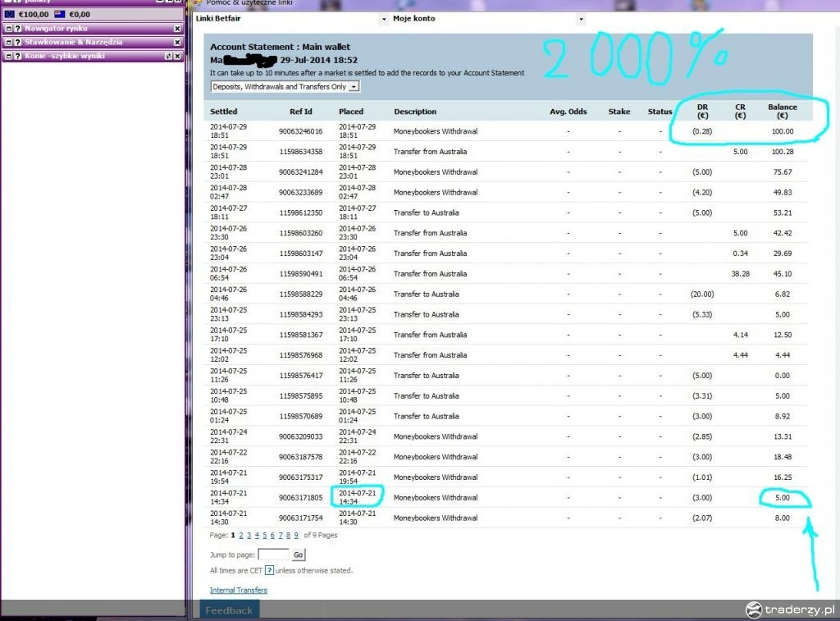
Task: Click the €100,00 main wallet balance
Action: [x=33, y=15]
